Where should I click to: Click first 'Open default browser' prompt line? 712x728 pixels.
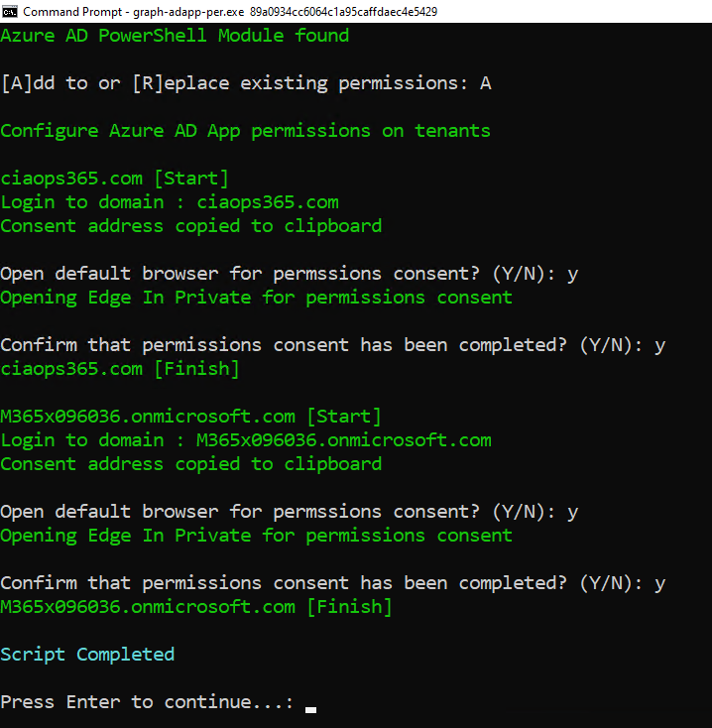click(x=289, y=274)
